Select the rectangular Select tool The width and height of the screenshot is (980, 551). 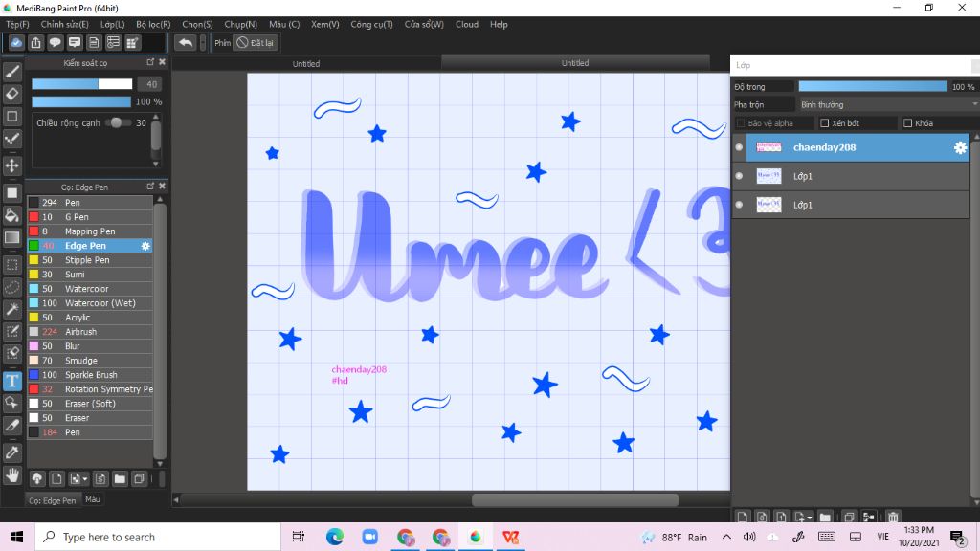tap(11, 264)
